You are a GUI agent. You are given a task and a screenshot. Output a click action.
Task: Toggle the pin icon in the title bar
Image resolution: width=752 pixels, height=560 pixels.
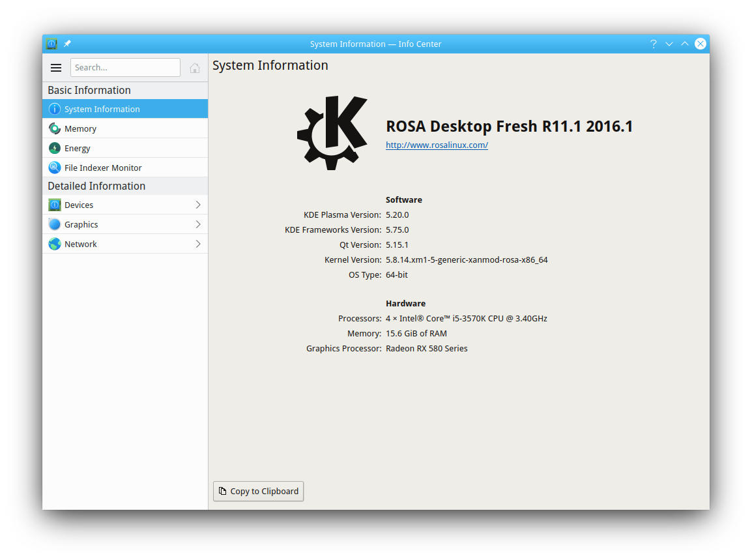point(67,44)
